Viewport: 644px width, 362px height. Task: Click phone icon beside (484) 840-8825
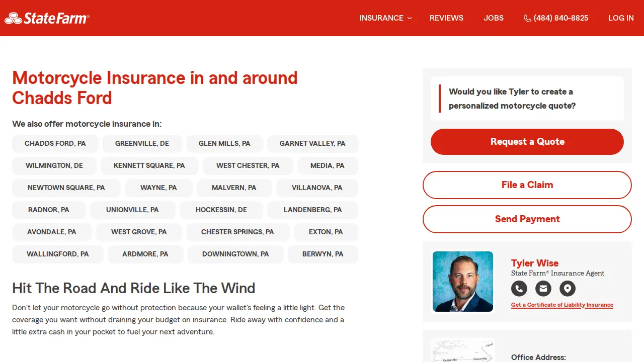(x=527, y=18)
